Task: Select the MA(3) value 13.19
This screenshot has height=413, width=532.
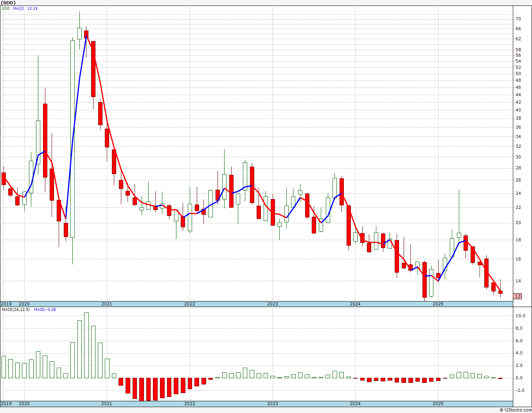Action: tap(32, 8)
